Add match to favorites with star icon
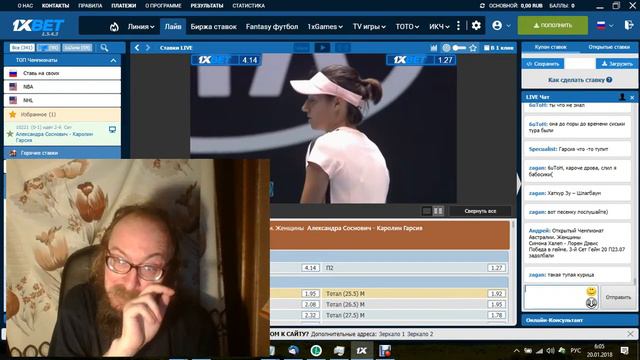 tap(473, 48)
